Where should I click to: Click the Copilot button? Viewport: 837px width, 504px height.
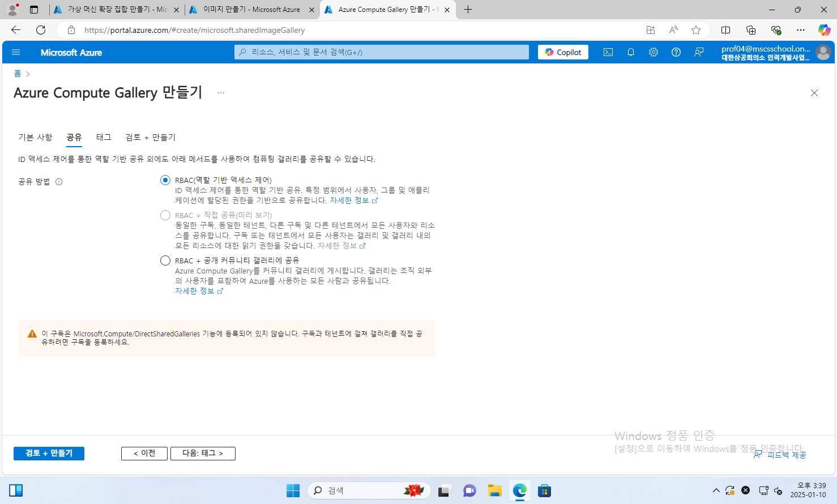point(563,52)
